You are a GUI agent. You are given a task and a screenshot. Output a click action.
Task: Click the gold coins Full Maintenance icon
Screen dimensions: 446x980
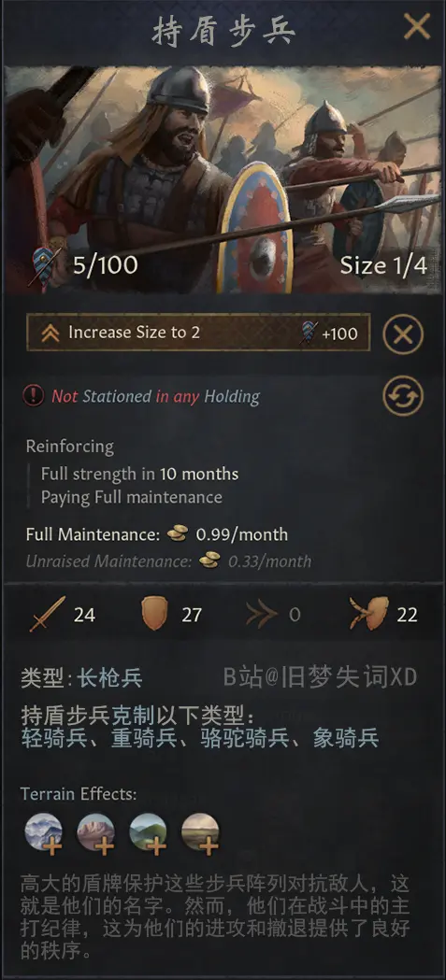178,534
